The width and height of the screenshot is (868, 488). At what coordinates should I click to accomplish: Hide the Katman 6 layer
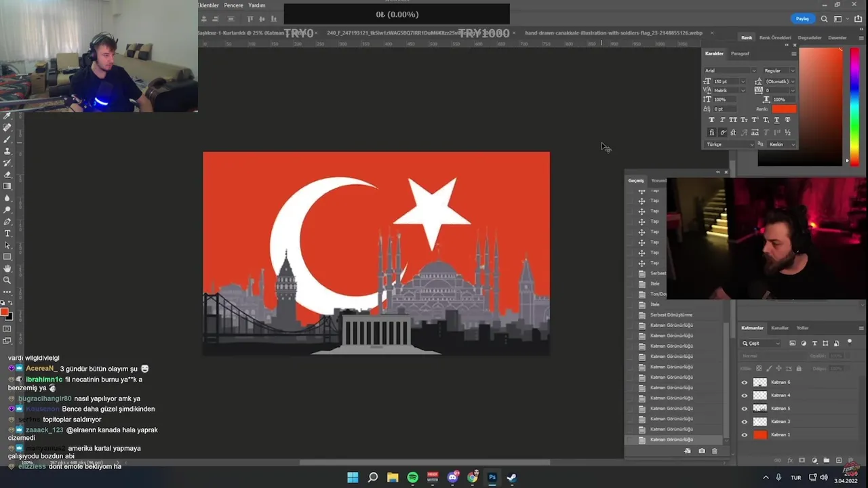tap(745, 382)
